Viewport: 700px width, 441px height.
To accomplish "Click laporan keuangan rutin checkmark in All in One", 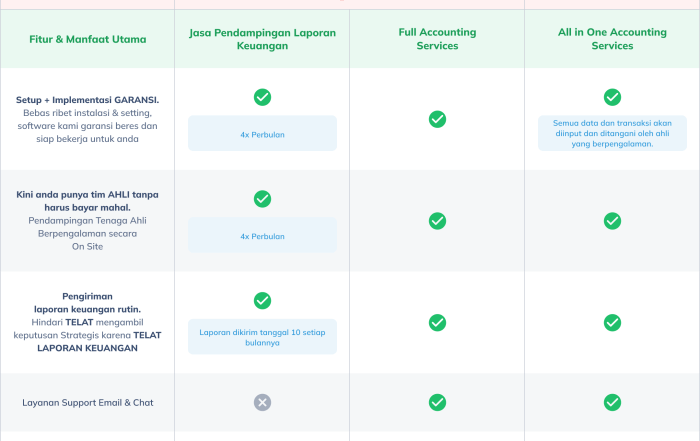I will point(612,322).
